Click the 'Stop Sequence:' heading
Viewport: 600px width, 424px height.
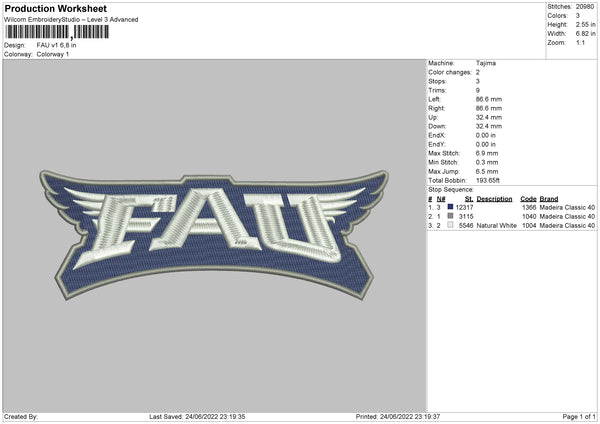tap(451, 190)
